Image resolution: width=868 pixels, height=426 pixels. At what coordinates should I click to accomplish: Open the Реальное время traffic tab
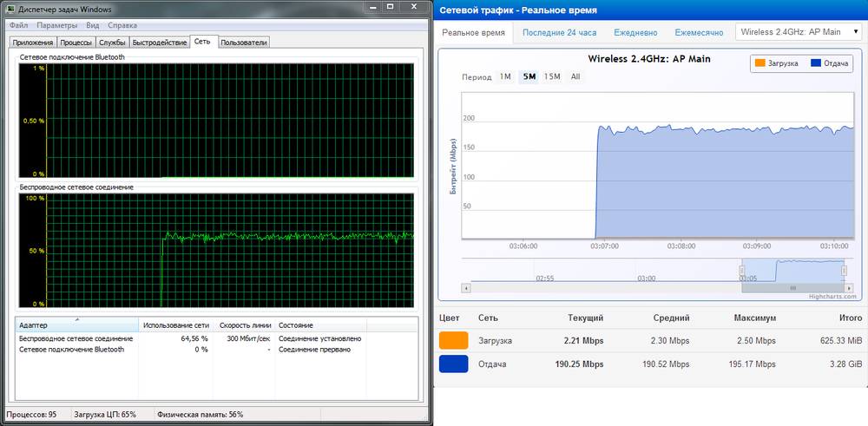point(473,33)
